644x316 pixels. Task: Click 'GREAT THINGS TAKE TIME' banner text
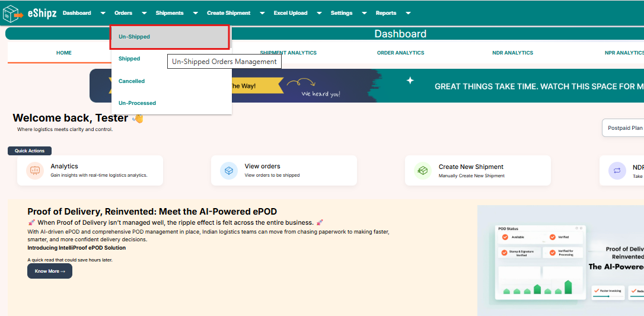(x=539, y=87)
